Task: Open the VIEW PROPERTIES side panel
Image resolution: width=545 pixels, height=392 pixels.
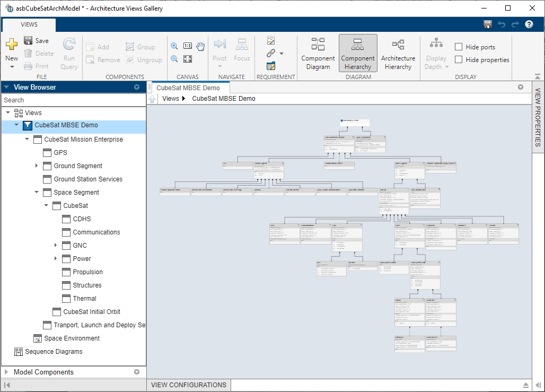Action: tap(538, 113)
